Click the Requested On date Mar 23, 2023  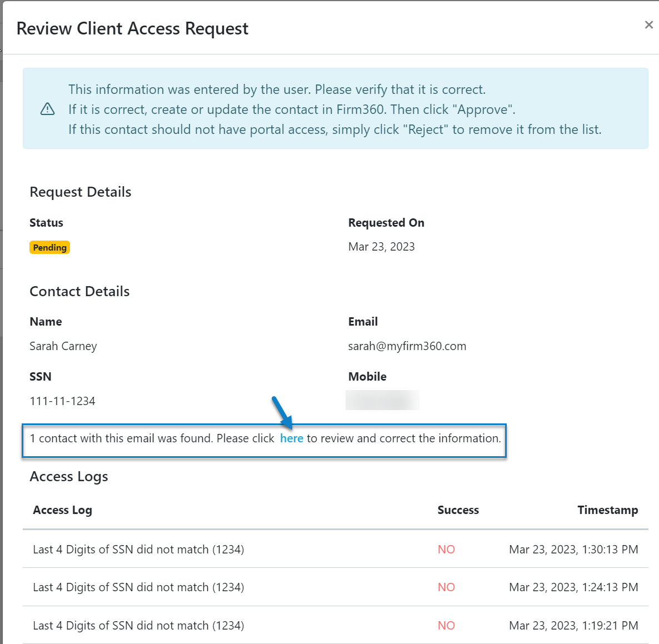click(382, 246)
